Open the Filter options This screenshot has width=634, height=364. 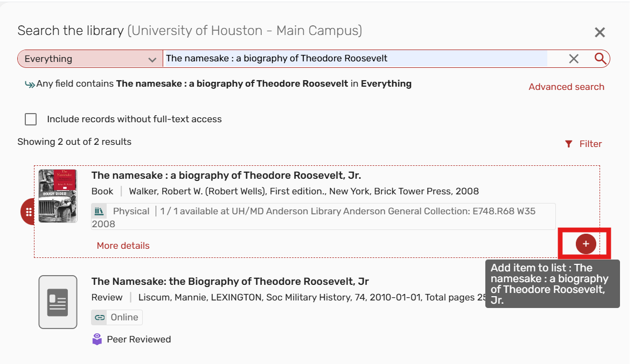[583, 144]
